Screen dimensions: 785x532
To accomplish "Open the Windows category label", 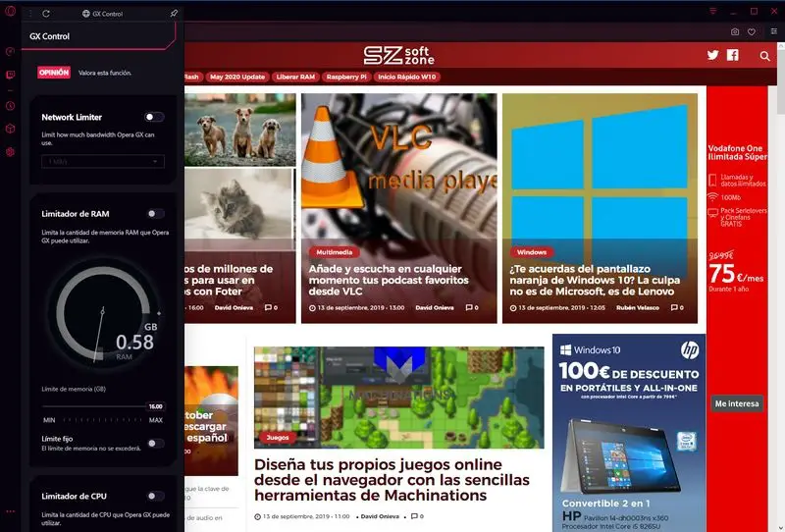I will click(531, 252).
